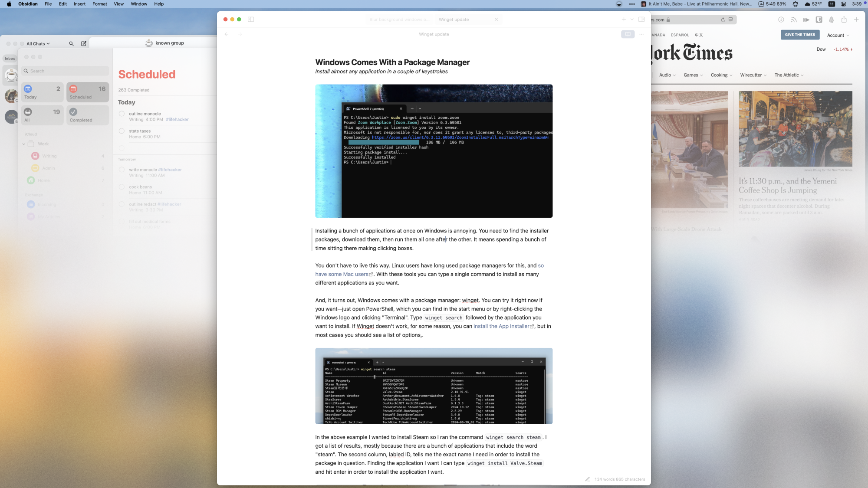The image size is (868, 488).
Task: Open Safari Reader view icon
Action: pos(730,20)
